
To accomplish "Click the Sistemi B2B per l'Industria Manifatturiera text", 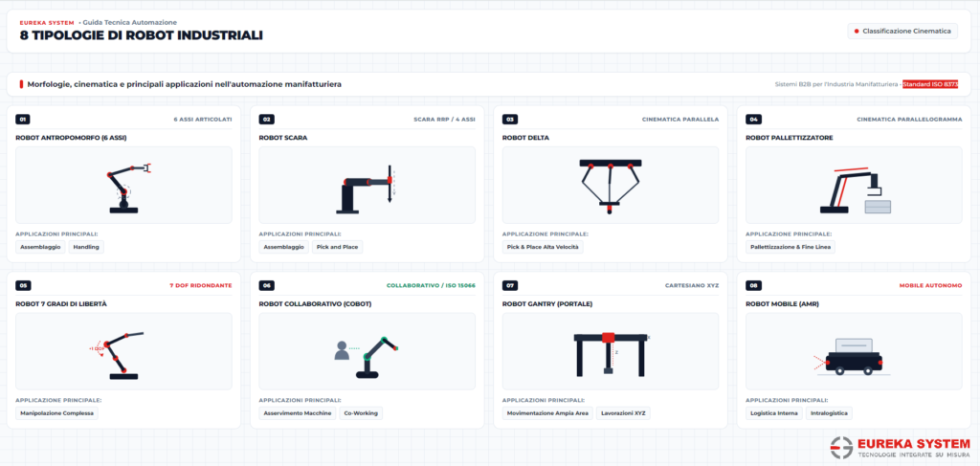I will 835,84.
